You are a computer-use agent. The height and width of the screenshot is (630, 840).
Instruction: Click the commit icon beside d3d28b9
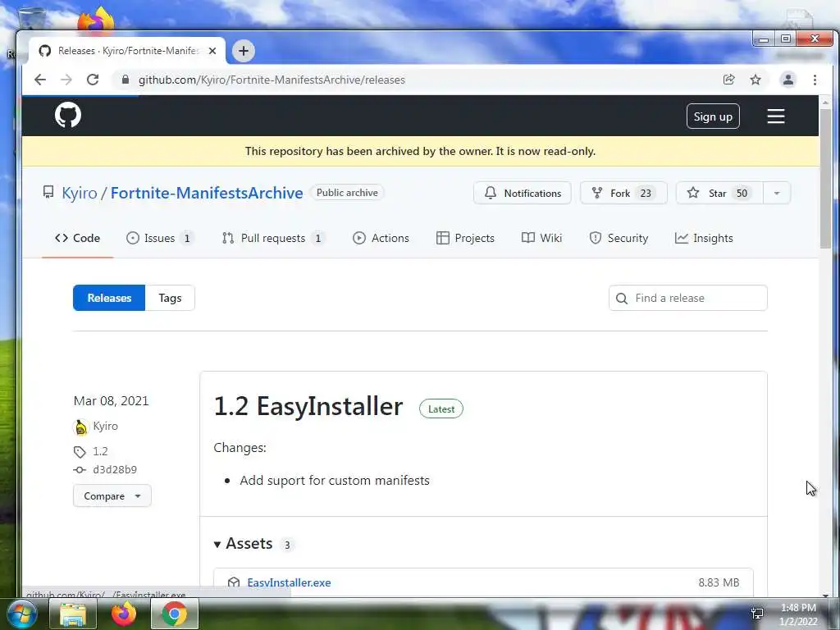(x=80, y=470)
